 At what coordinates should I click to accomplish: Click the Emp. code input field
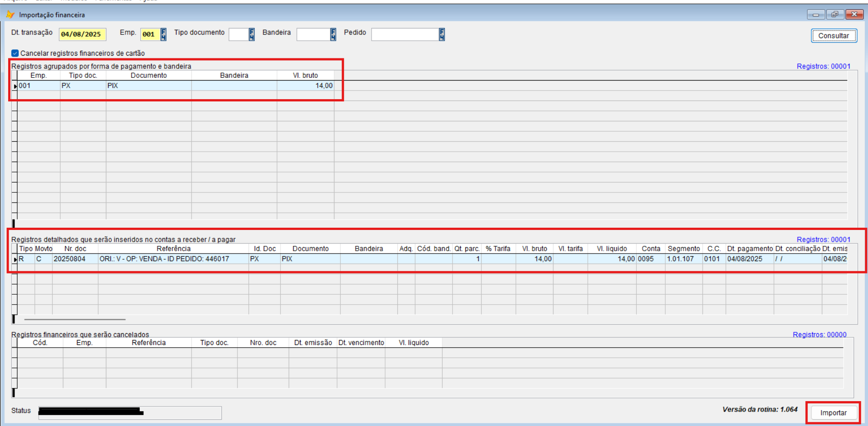pyautogui.click(x=149, y=34)
